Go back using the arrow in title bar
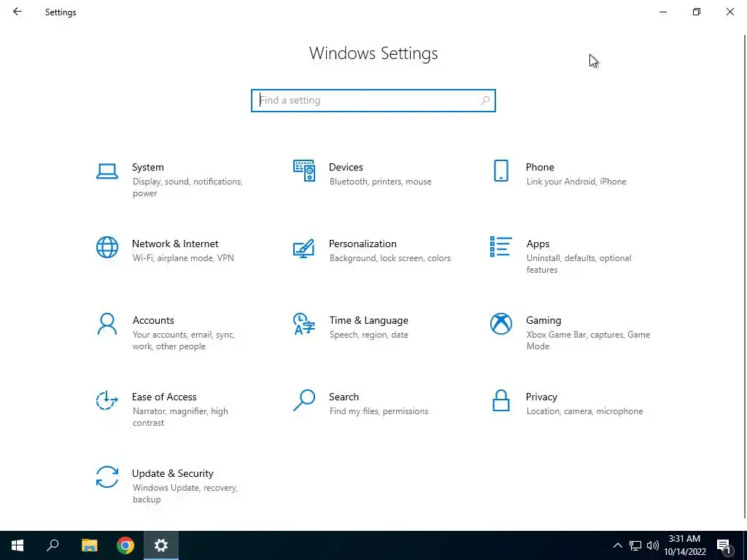 [18, 12]
